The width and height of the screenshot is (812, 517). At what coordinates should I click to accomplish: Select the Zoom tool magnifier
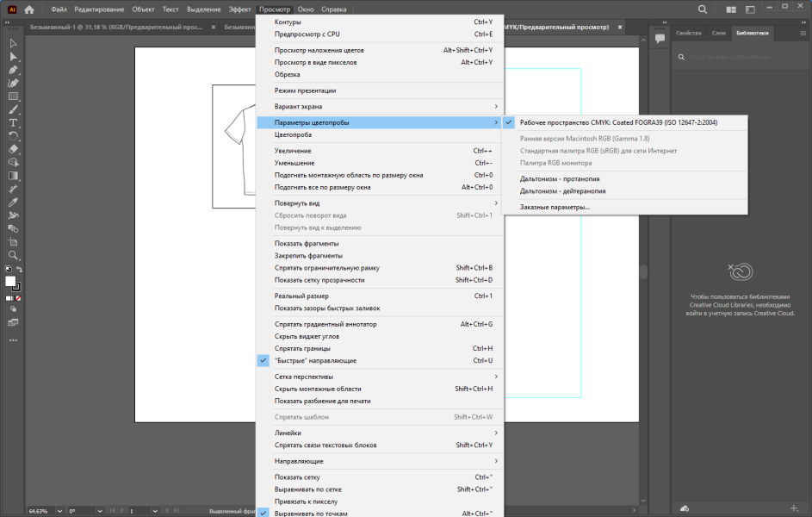[13, 255]
